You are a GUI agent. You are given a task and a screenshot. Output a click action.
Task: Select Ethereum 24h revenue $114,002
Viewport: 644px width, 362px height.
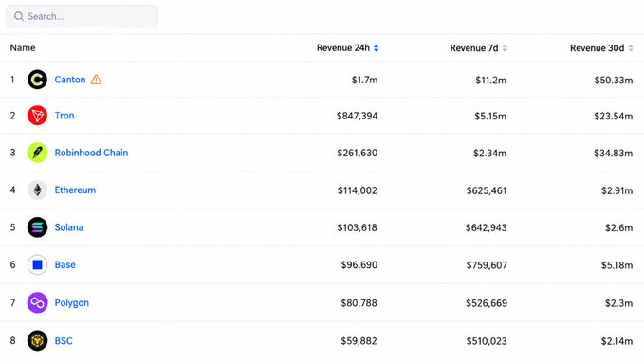click(x=358, y=190)
